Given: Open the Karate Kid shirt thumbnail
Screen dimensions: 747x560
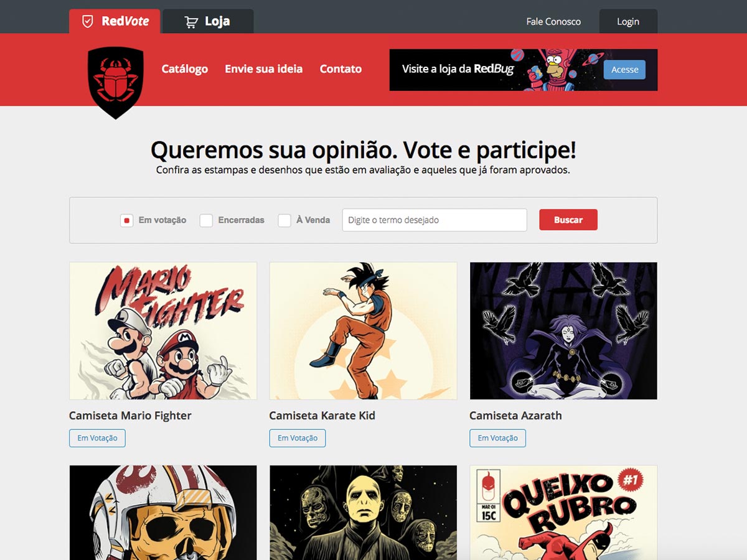Looking at the screenshot, I should pyautogui.click(x=363, y=331).
